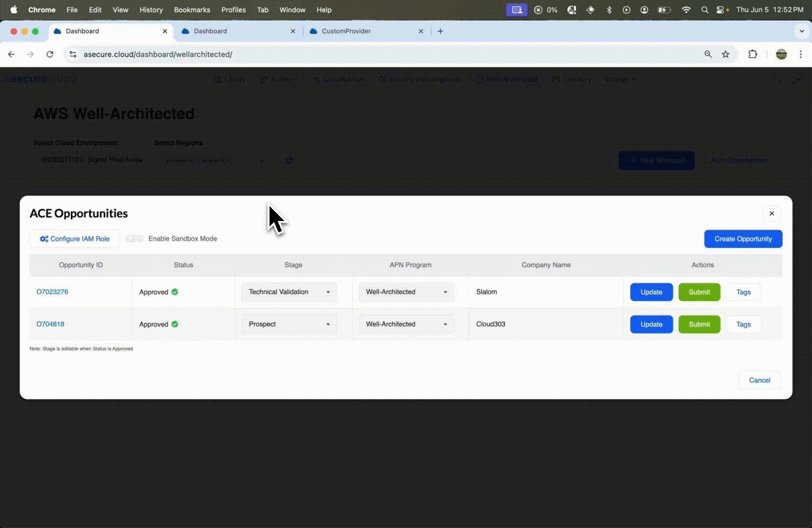Close the ACE Opportunities dialog with X

pos(771,214)
